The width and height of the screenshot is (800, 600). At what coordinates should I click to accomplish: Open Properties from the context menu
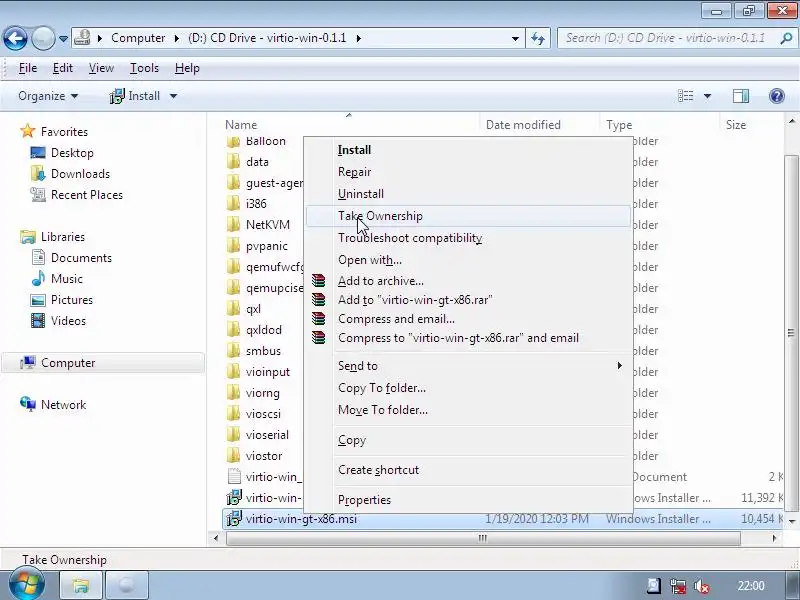[468, 499]
